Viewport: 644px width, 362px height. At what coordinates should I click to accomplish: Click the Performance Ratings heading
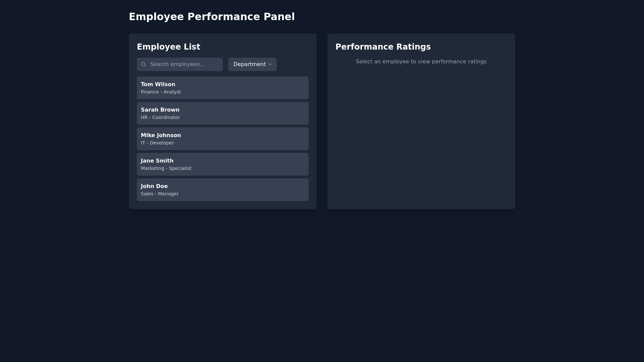point(383,47)
